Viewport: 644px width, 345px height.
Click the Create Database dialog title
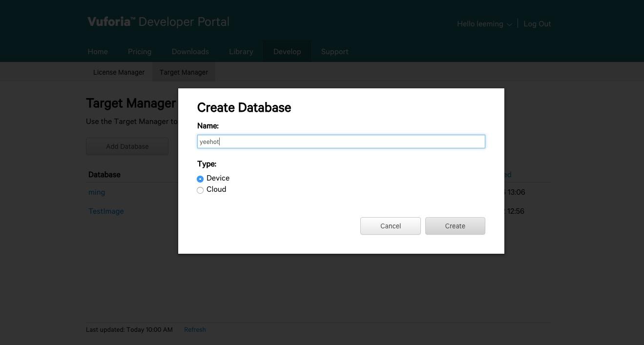[244, 107]
